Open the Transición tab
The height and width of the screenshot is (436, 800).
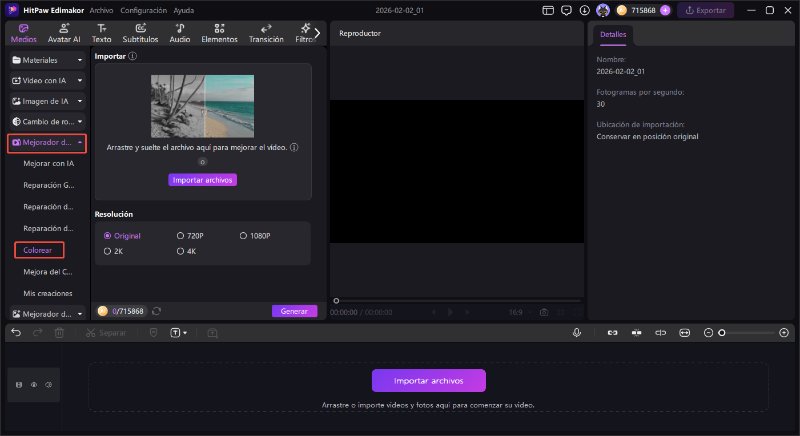click(x=266, y=33)
